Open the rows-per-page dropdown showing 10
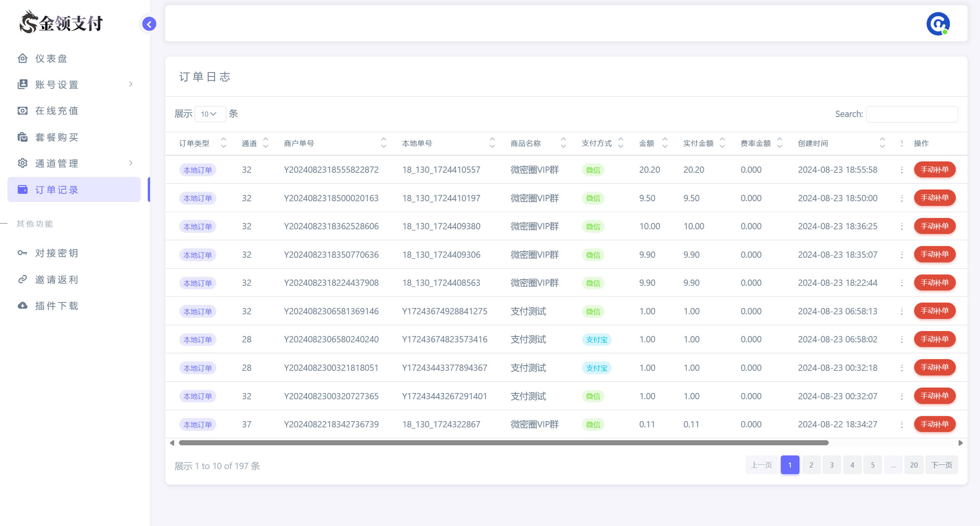This screenshot has height=526, width=980. [210, 114]
